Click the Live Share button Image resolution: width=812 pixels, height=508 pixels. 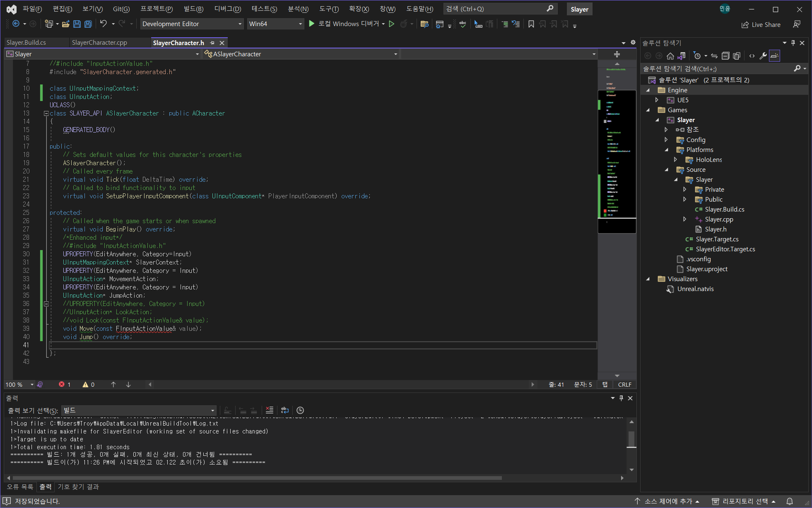click(x=761, y=25)
